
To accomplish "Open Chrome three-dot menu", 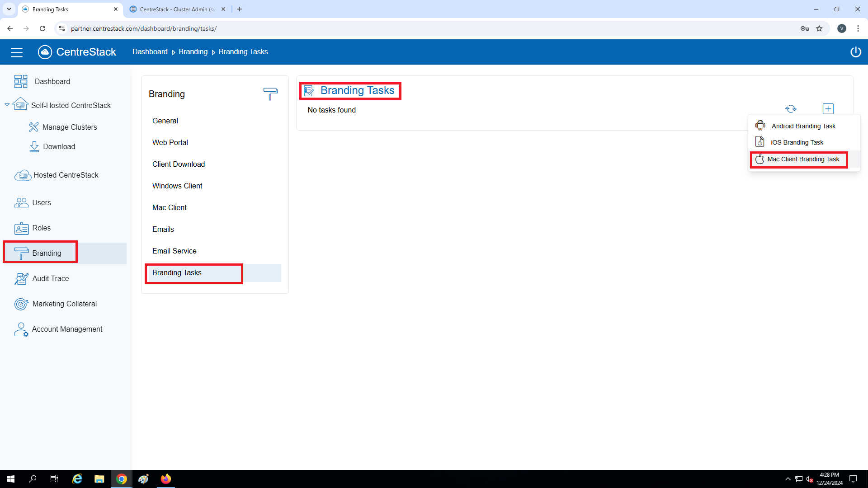I will (858, 28).
